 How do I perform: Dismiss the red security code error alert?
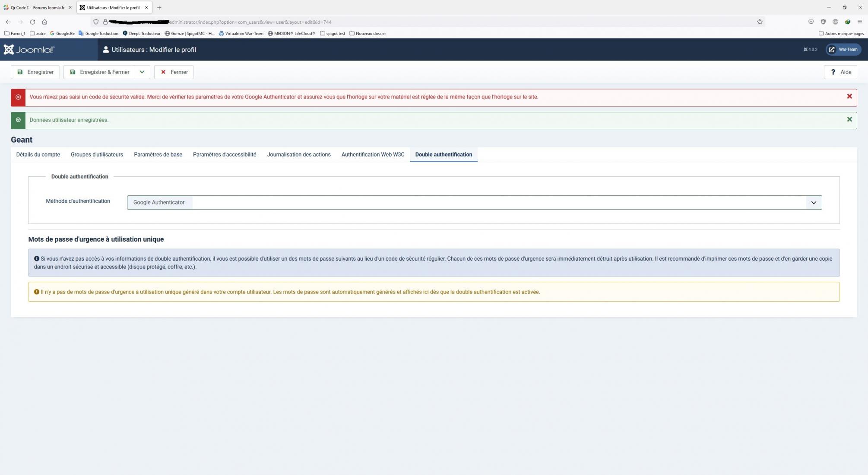tap(849, 96)
